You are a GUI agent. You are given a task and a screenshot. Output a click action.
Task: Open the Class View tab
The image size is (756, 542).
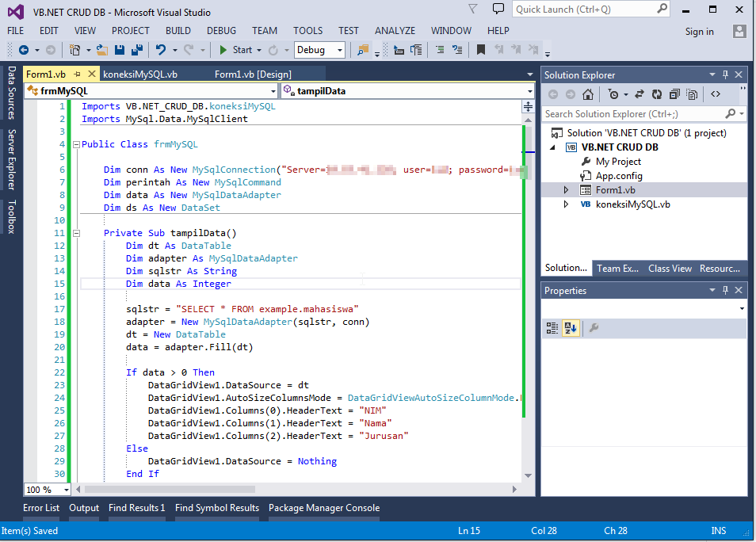coord(670,269)
